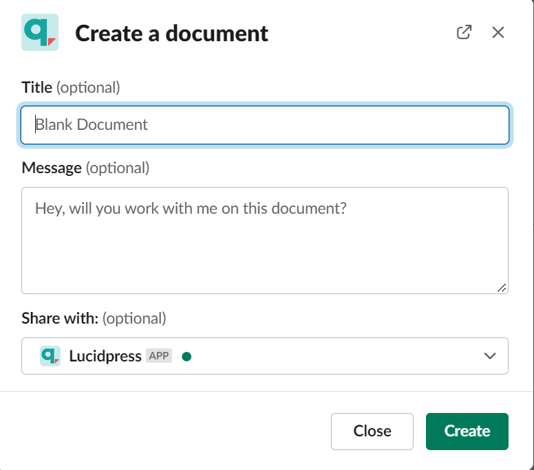
Task: Focus the Title field with Blank Document placeholder
Action: 265,125
